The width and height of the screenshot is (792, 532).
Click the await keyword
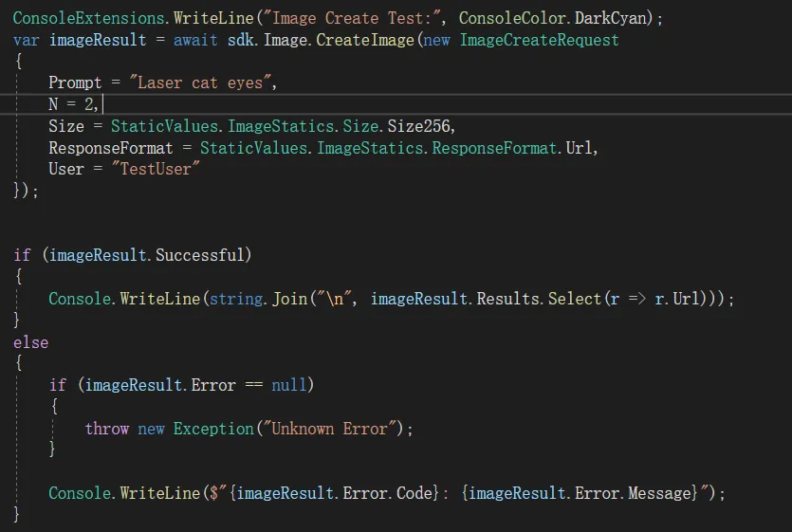click(x=195, y=40)
